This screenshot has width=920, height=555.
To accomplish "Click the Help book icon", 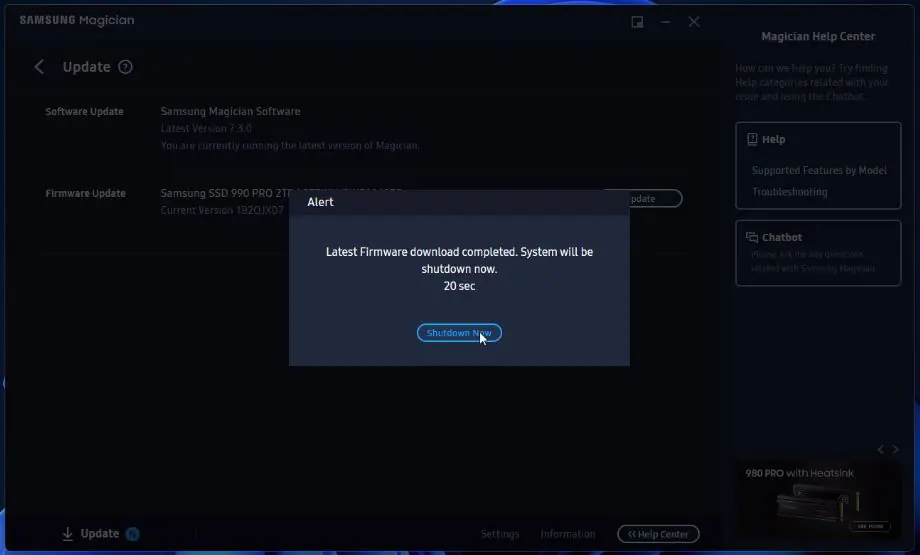I will (x=752, y=139).
